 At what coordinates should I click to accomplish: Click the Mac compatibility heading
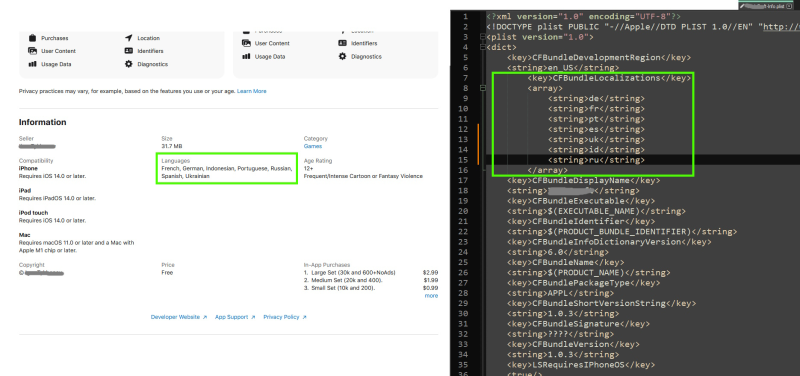23,236
